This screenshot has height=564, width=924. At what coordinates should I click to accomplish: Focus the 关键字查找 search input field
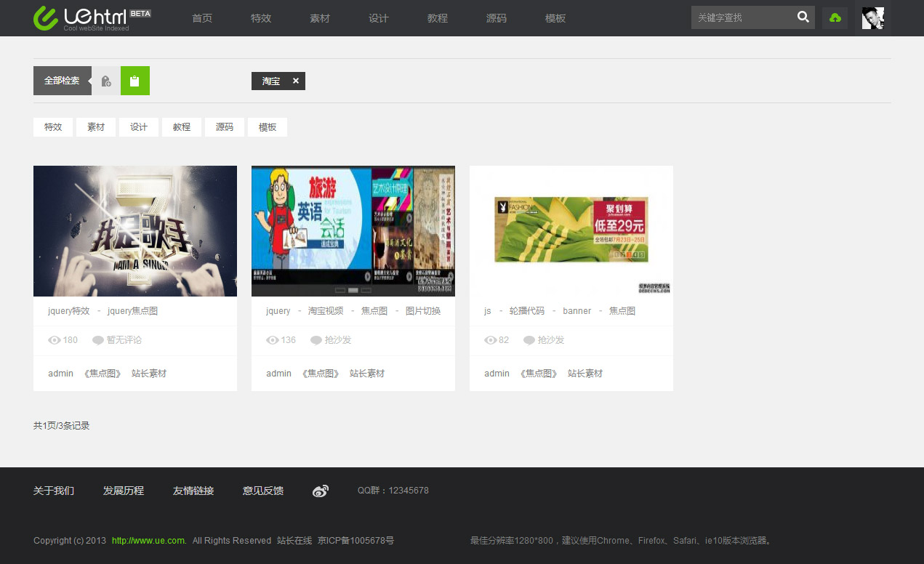pos(742,17)
